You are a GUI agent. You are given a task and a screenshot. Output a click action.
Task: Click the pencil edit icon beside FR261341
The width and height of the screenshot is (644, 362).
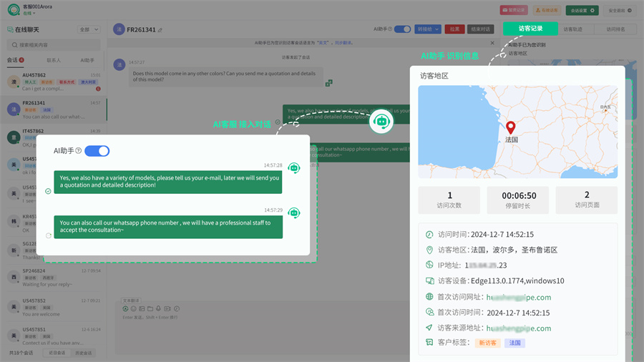click(160, 30)
